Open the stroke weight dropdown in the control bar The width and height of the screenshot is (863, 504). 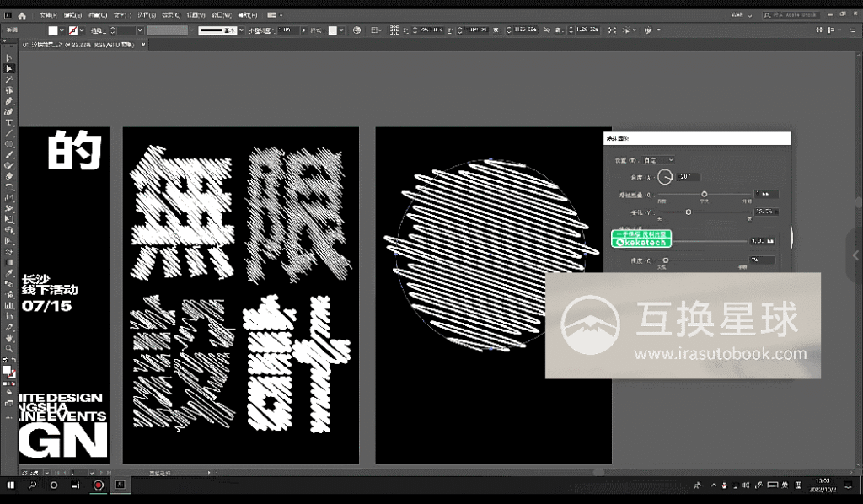(x=138, y=29)
